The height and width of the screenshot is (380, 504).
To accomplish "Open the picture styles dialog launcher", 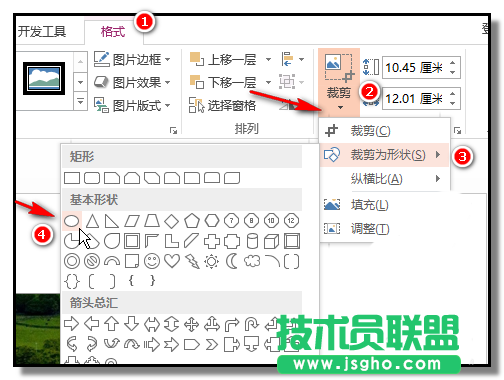I will pyautogui.click(x=173, y=130).
